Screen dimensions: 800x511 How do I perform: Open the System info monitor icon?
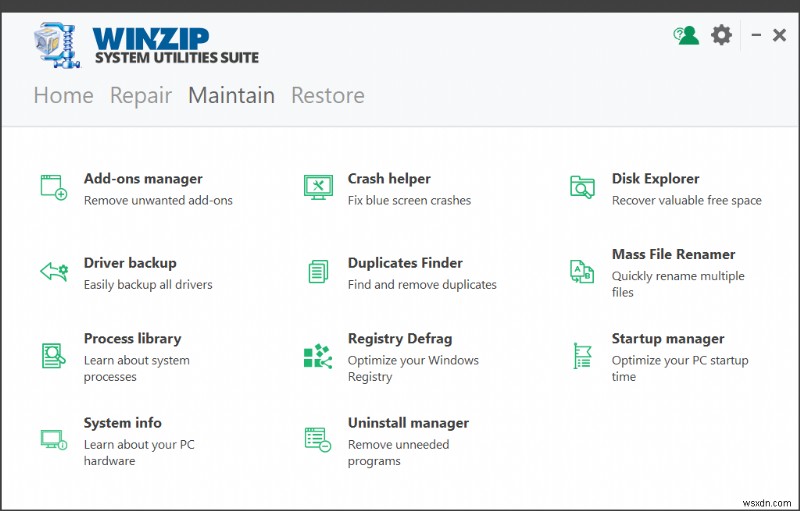[x=53, y=439]
